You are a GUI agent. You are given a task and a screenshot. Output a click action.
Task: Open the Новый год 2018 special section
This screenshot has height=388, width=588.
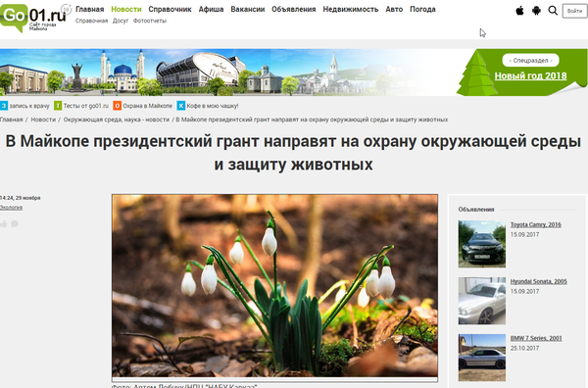pyautogui.click(x=530, y=75)
